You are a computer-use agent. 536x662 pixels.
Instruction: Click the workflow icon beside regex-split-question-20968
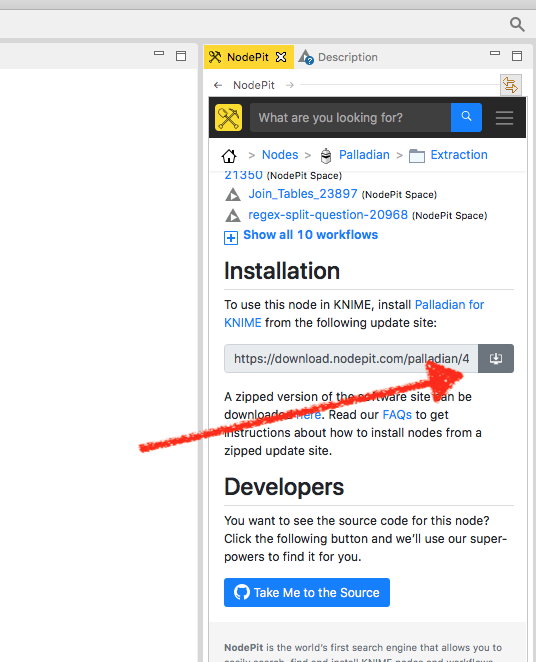point(233,216)
